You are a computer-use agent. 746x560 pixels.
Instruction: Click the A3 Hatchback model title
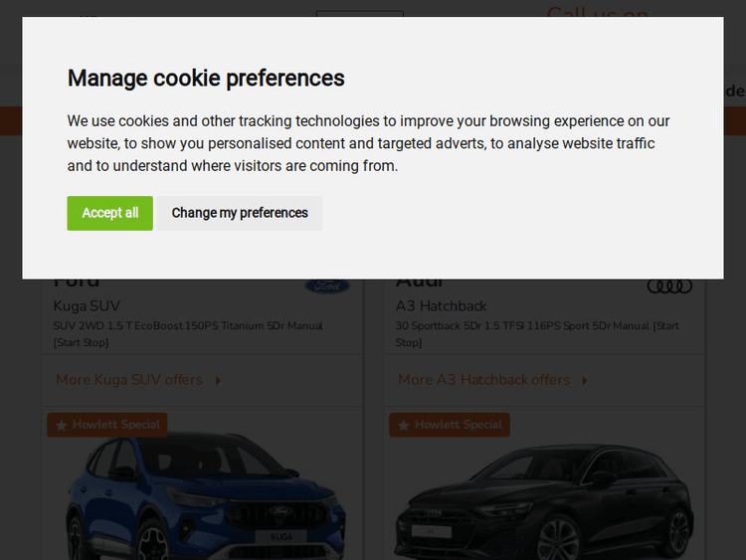[x=442, y=305]
